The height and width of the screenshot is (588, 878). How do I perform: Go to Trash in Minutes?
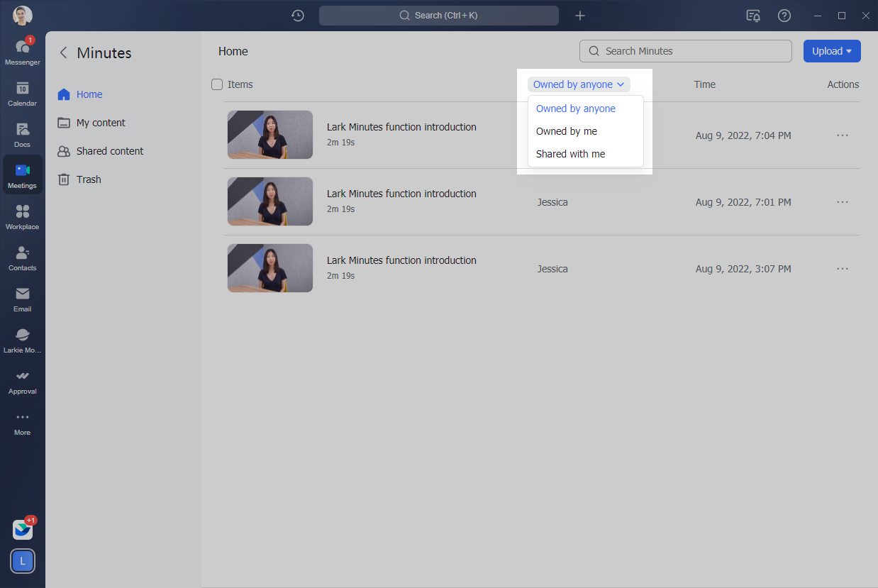[89, 179]
